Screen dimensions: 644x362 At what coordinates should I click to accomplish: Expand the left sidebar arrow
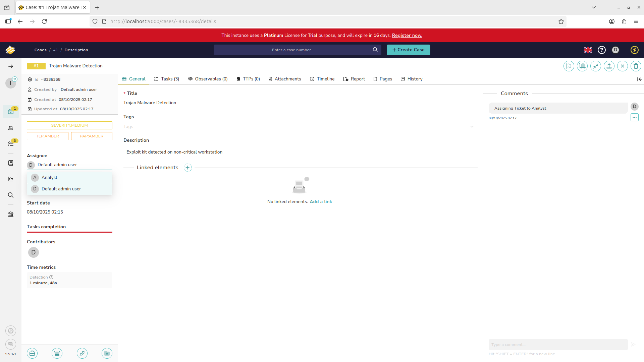pos(11,66)
